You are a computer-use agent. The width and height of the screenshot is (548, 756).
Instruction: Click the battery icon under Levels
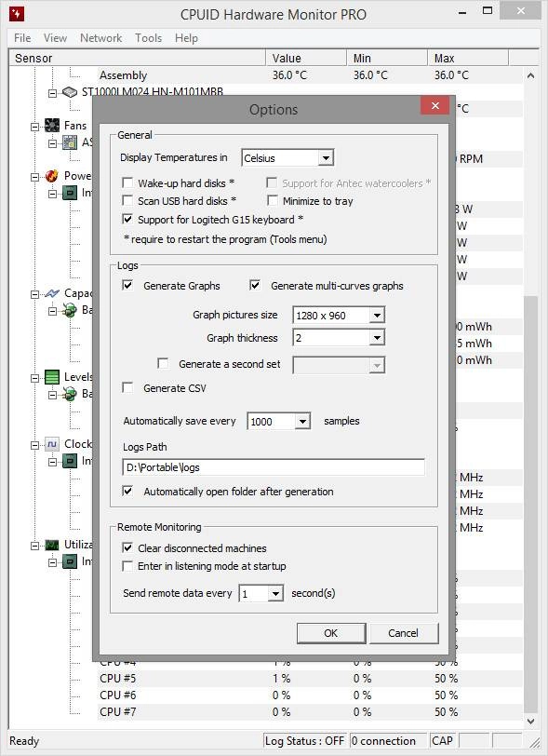point(70,395)
